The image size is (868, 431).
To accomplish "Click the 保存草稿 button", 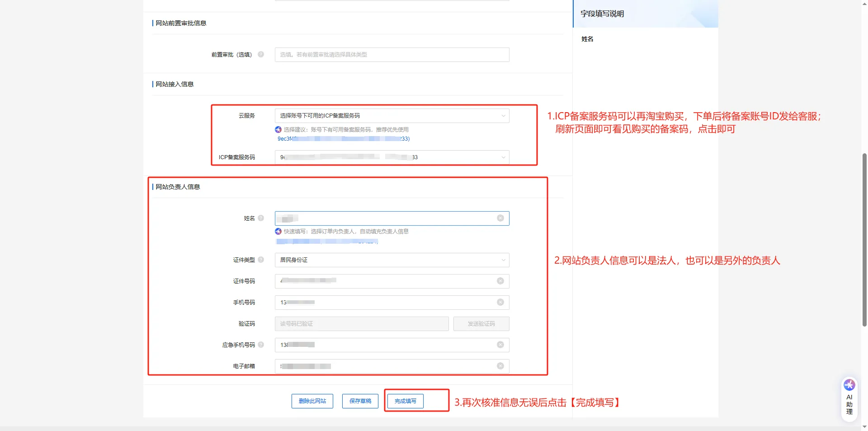I will point(360,401).
